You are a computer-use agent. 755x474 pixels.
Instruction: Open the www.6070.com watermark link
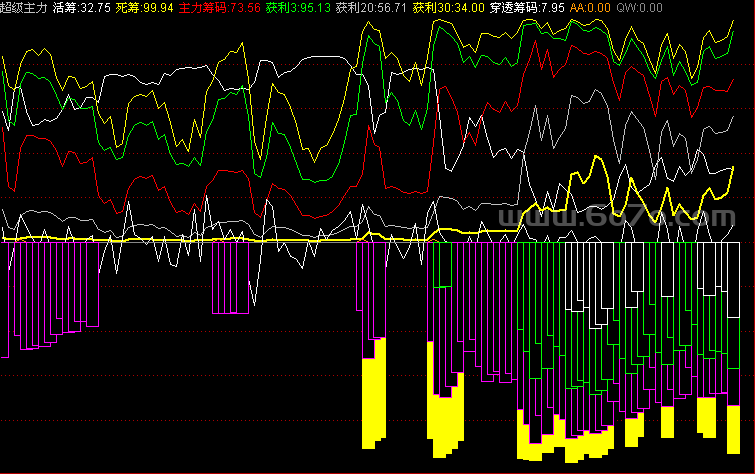pos(616,217)
